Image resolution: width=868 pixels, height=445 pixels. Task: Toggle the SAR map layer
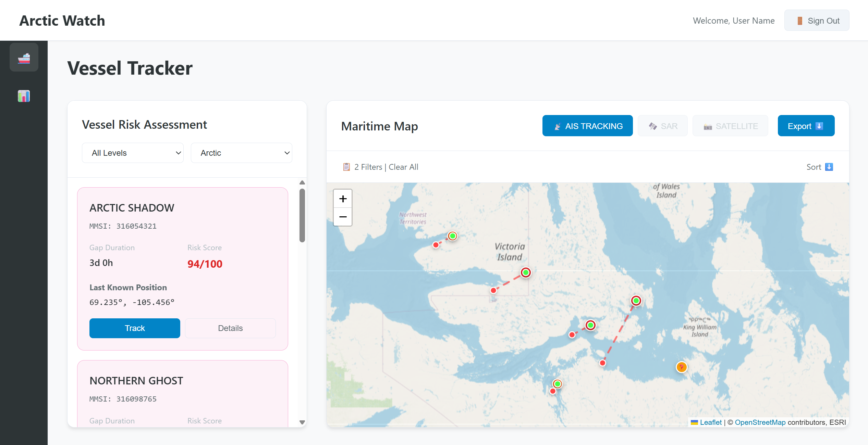(662, 126)
